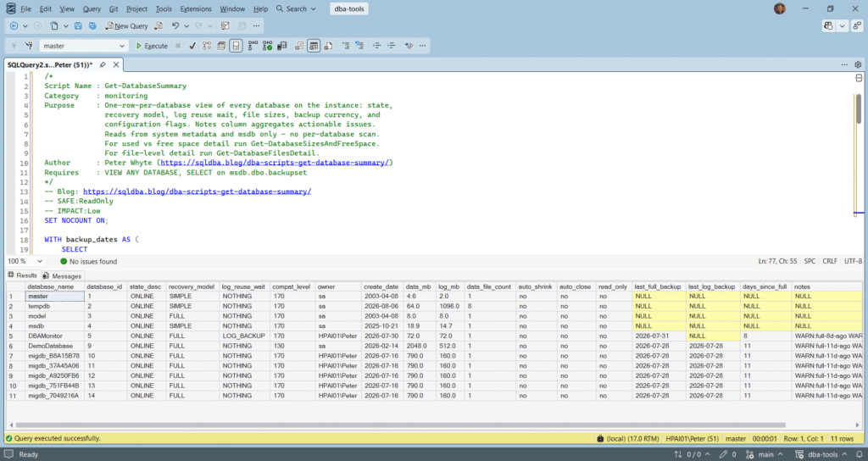Screen dimensions: 868x461
Task: Click the editor vertical scrollbar thumb
Action: [x=859, y=108]
